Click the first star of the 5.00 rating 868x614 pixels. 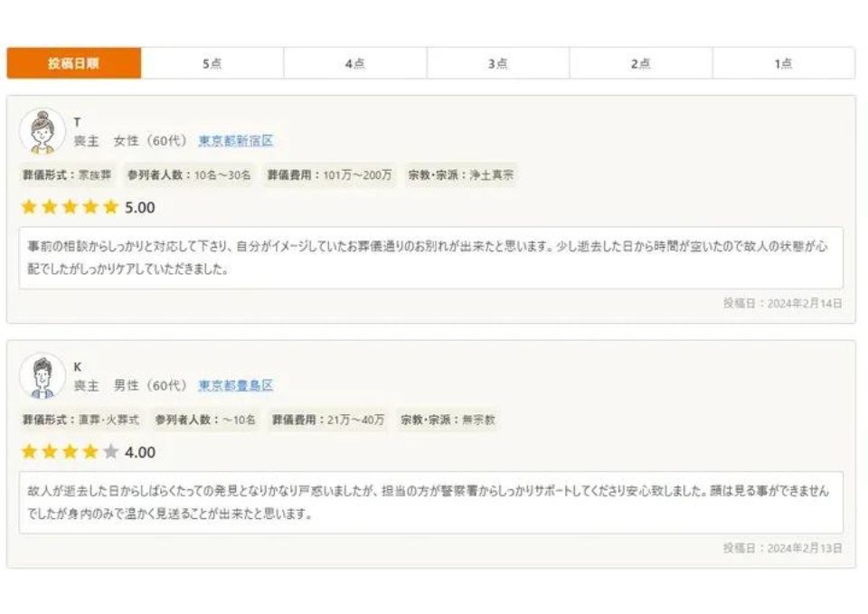(x=29, y=207)
